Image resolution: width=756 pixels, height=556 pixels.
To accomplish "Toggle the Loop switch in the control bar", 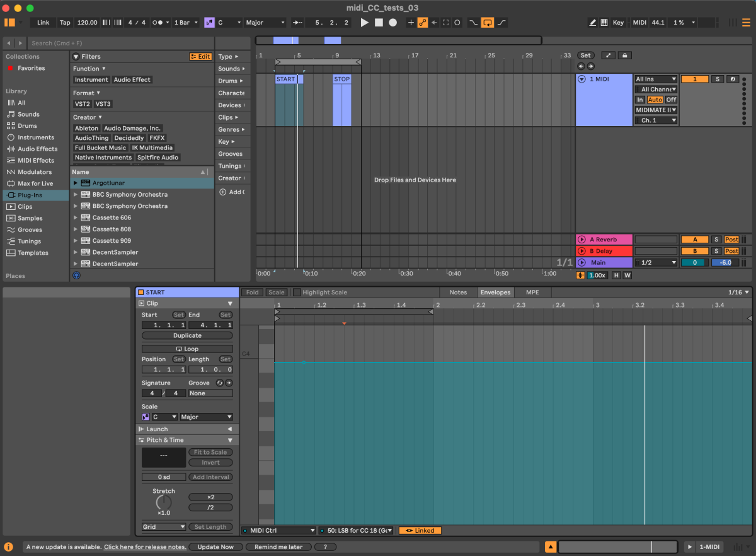I will 488,22.
